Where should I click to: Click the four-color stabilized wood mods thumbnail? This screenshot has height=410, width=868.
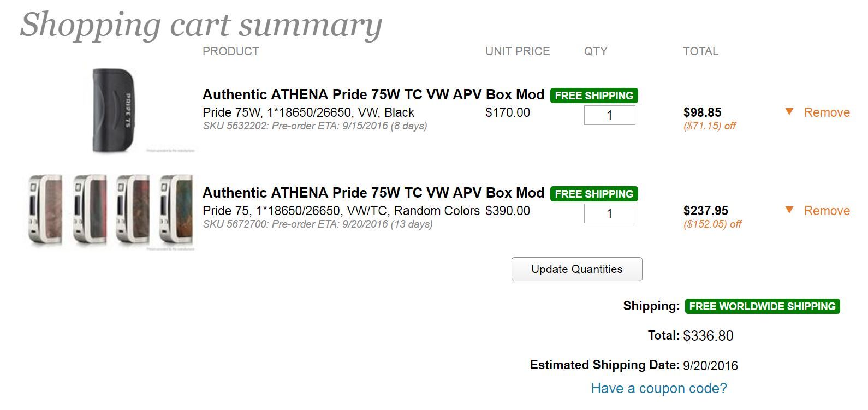pyautogui.click(x=111, y=211)
